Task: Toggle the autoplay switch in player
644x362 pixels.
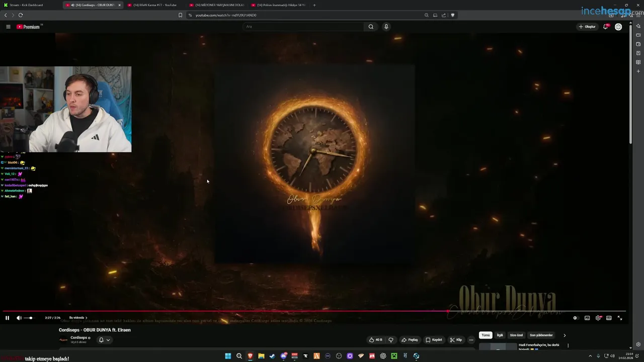Action: tap(575, 318)
